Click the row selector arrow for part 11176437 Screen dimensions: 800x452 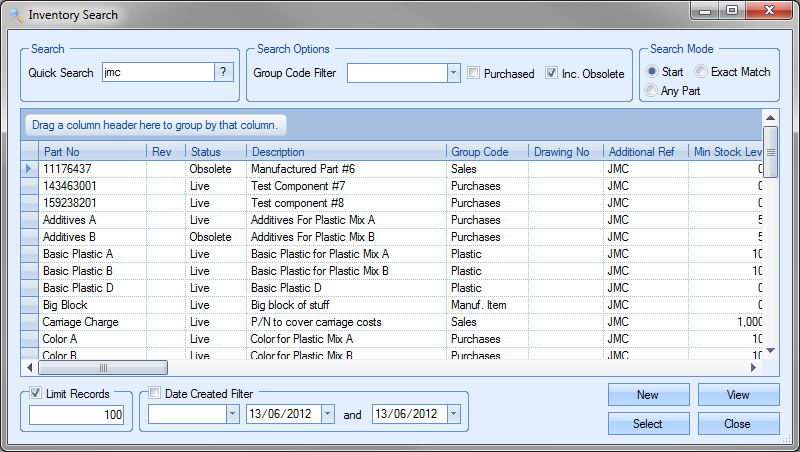coord(29,169)
